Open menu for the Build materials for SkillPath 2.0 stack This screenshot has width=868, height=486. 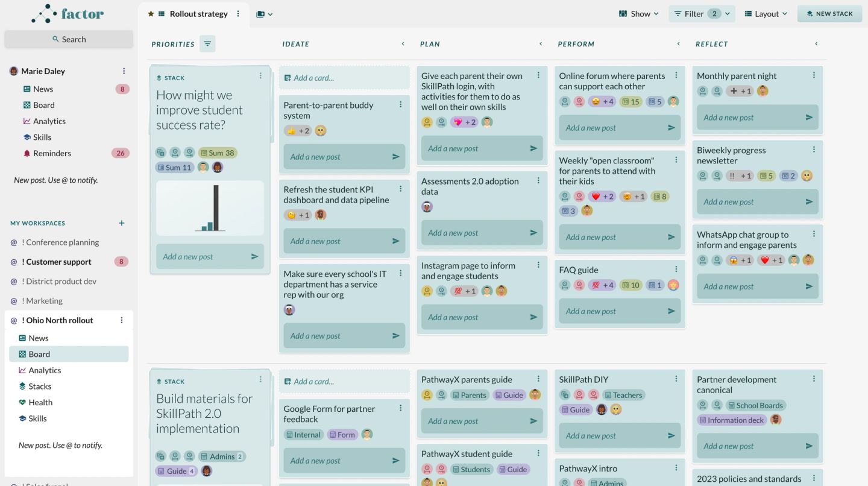[260, 380]
